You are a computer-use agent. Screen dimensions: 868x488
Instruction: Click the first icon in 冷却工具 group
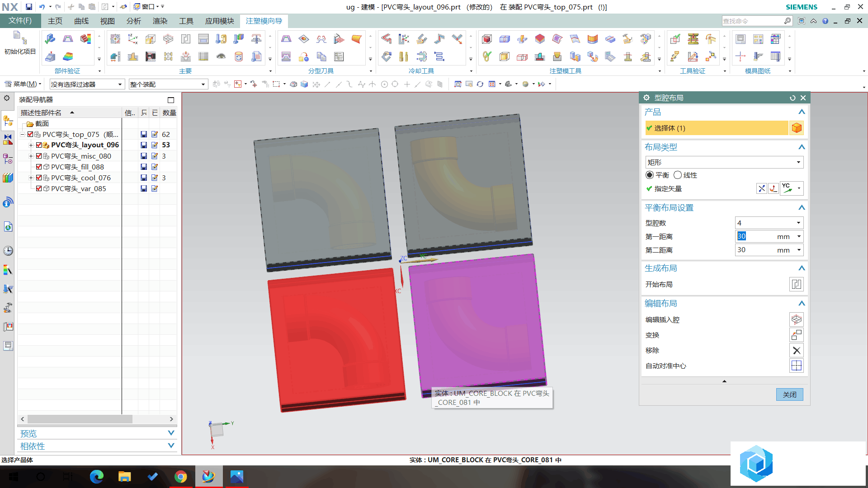[386, 39]
